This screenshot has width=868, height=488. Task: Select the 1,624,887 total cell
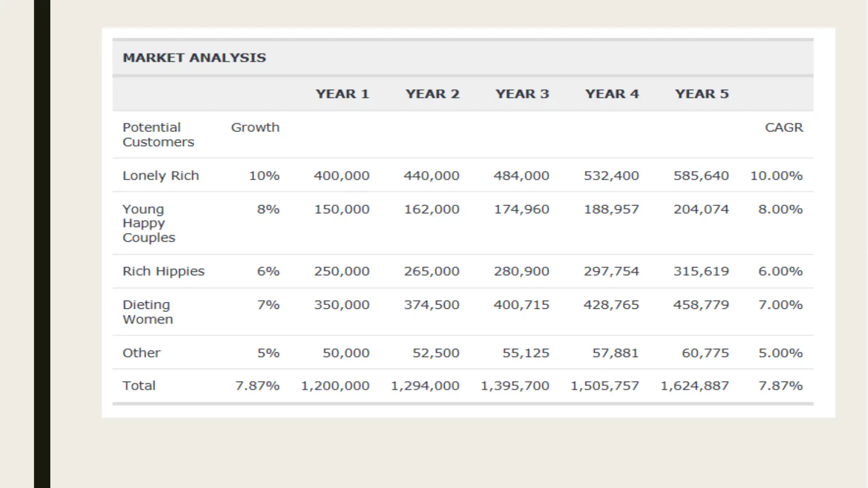(x=694, y=386)
